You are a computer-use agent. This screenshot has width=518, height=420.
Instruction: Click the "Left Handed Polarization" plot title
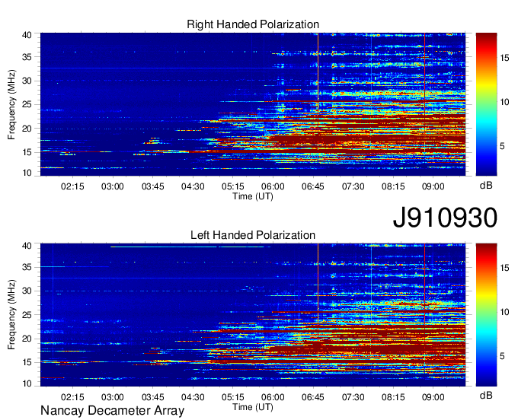(x=253, y=235)
